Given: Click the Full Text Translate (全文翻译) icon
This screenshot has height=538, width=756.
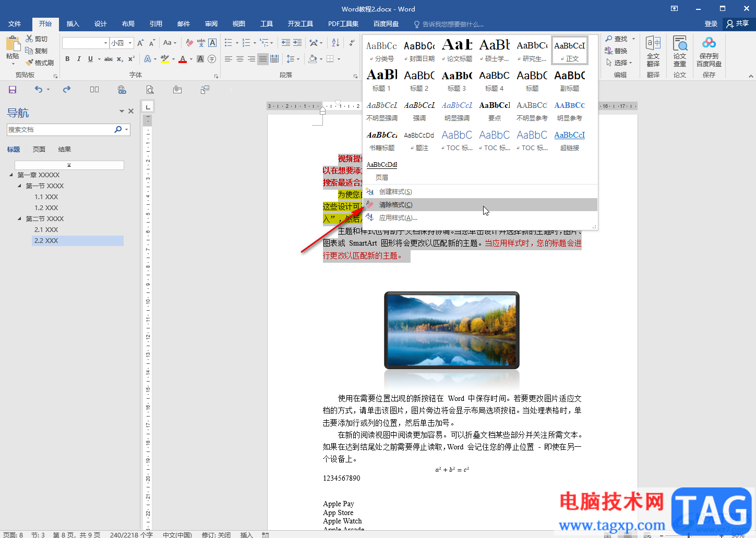Looking at the screenshot, I should [x=653, y=51].
